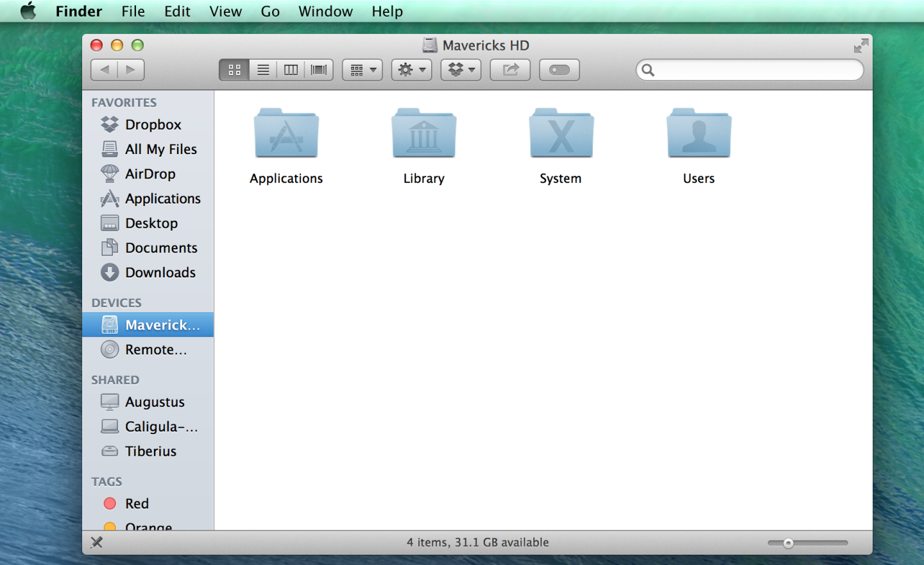Open the Share button in the toolbar
924x565 pixels.
coord(509,69)
